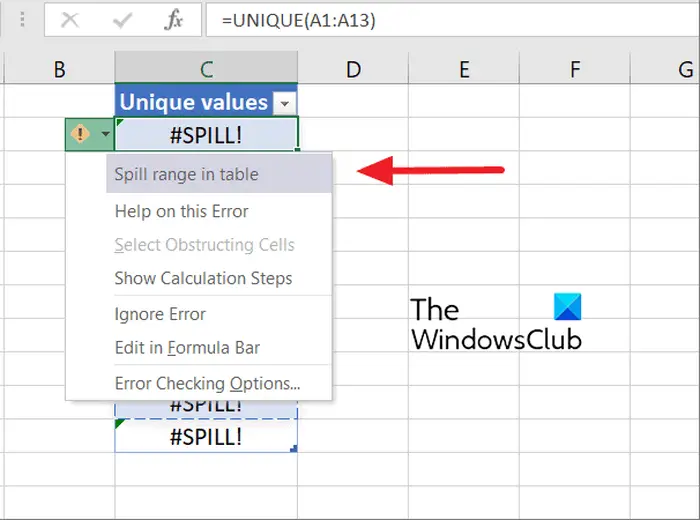
Task: Click the Unique values table header cell
Action: pos(206,101)
